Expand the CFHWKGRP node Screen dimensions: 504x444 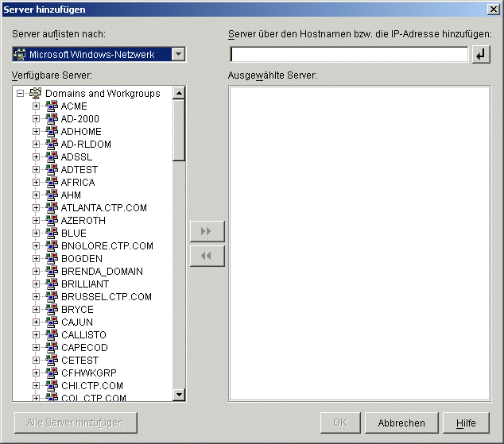click(x=36, y=373)
